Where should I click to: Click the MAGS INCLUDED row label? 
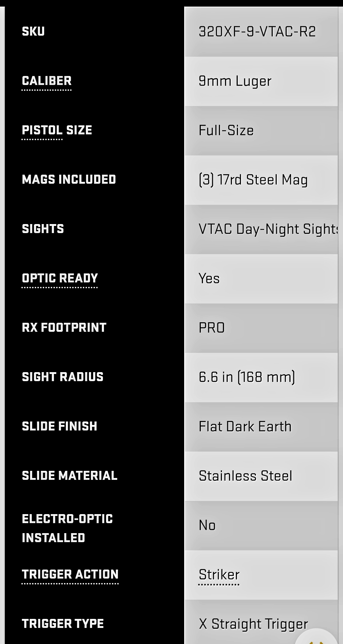[x=69, y=180]
